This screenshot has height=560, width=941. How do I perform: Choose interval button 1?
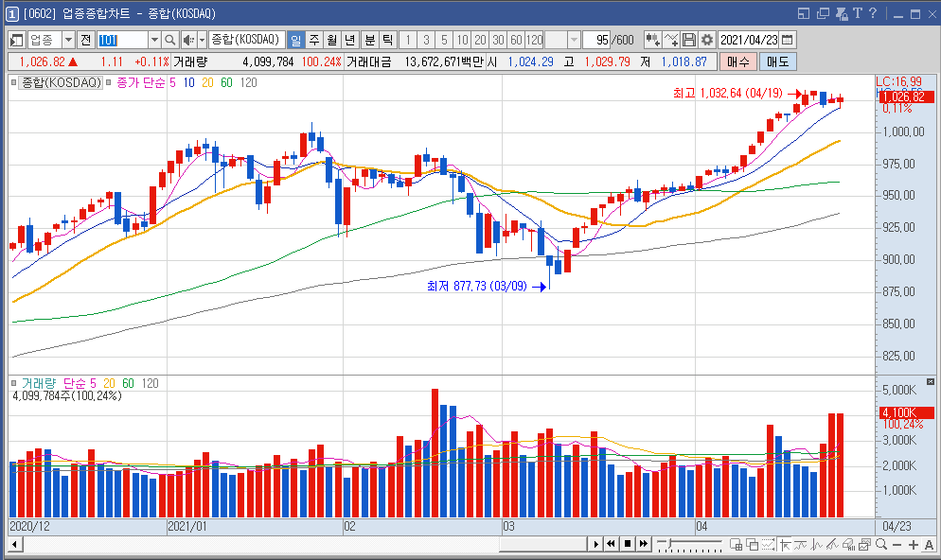pos(408,40)
